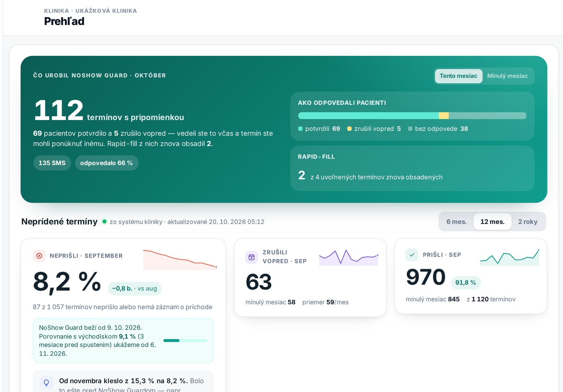
Task: Click the lightbulb insight icon
Action: point(46,382)
